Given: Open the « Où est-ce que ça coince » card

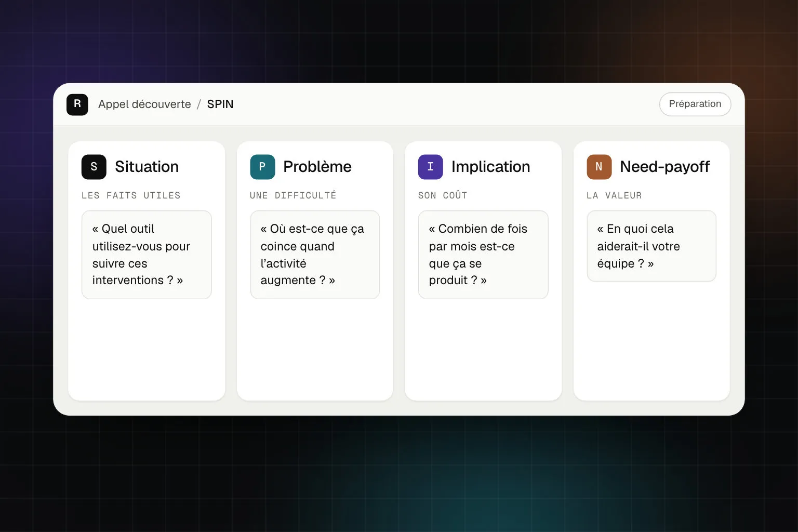Looking at the screenshot, I should pyautogui.click(x=315, y=255).
